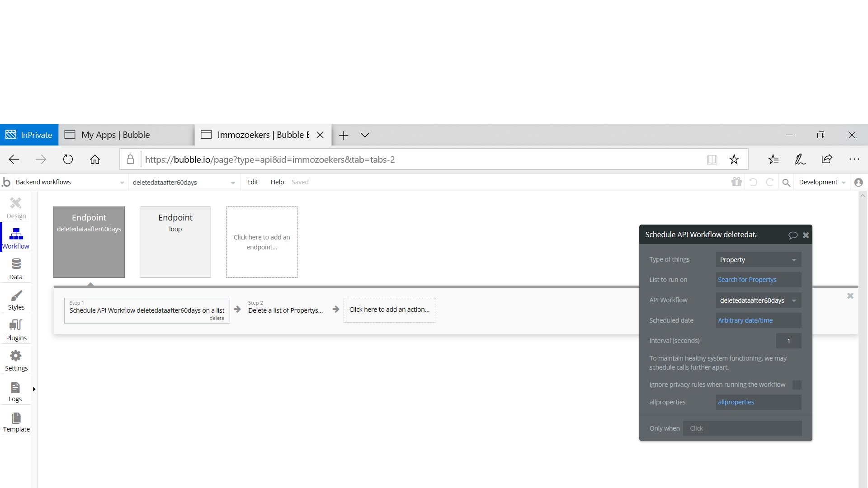Click the Bubble logo icon

6,182
